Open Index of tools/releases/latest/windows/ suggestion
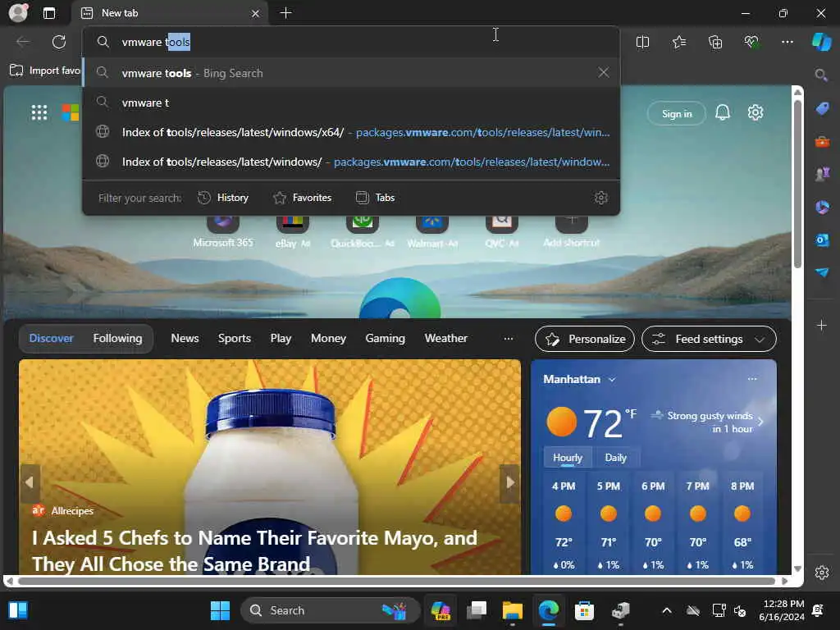Viewport: 840px width, 630px height. 351,162
